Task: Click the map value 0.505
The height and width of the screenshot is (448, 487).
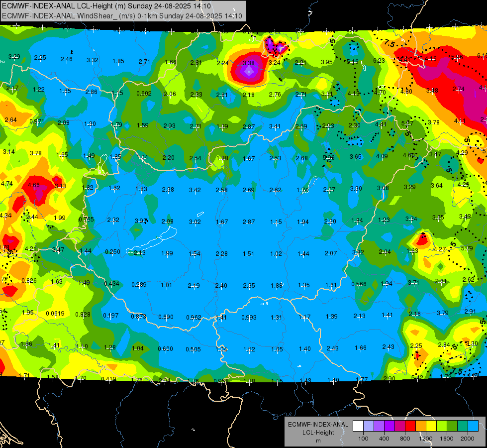Action: [x=193, y=349]
